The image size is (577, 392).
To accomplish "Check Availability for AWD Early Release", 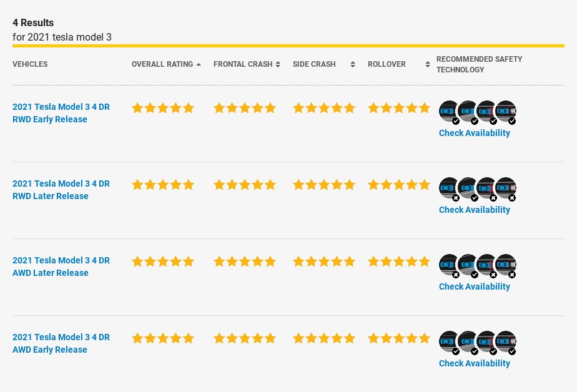I will click(x=475, y=364).
